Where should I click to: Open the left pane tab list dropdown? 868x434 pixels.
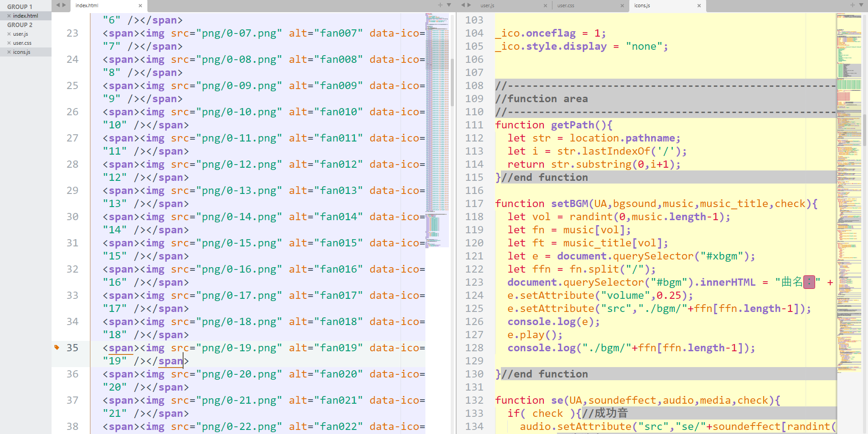click(449, 5)
